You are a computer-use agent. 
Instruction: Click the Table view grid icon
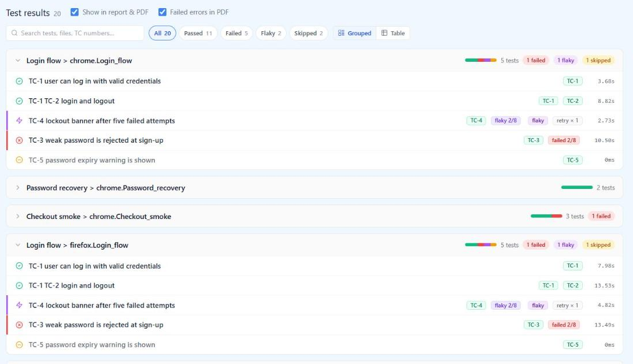(384, 33)
